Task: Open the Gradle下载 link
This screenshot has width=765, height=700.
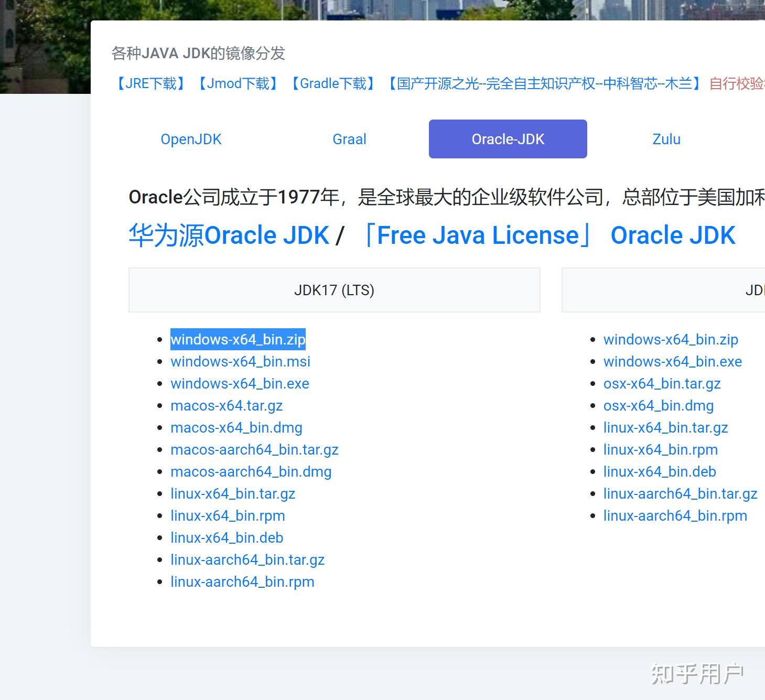Action: point(333,83)
